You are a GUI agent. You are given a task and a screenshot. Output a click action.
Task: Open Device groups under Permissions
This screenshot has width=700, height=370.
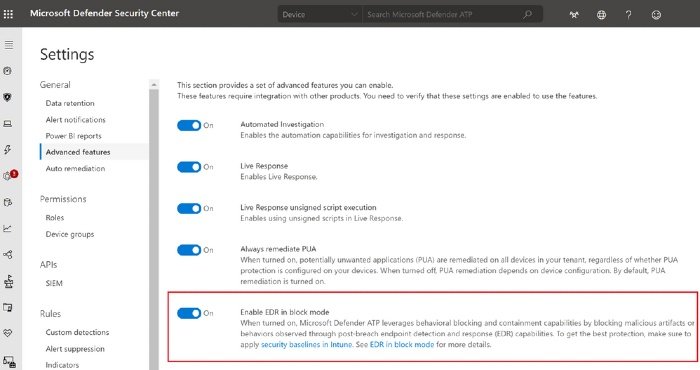point(70,234)
